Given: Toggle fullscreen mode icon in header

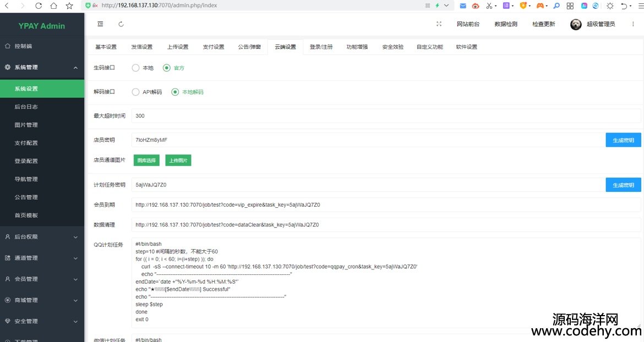Looking at the screenshot, I should coord(439,24).
